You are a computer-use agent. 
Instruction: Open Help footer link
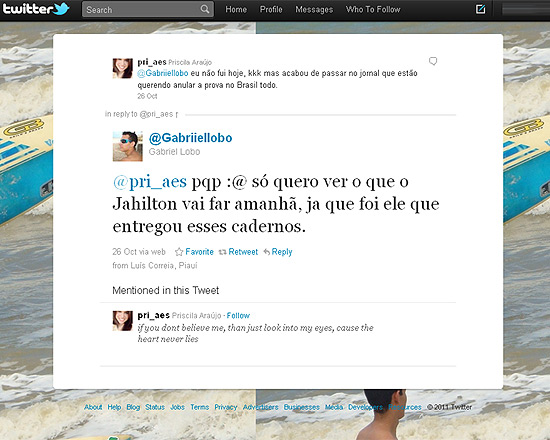114,407
